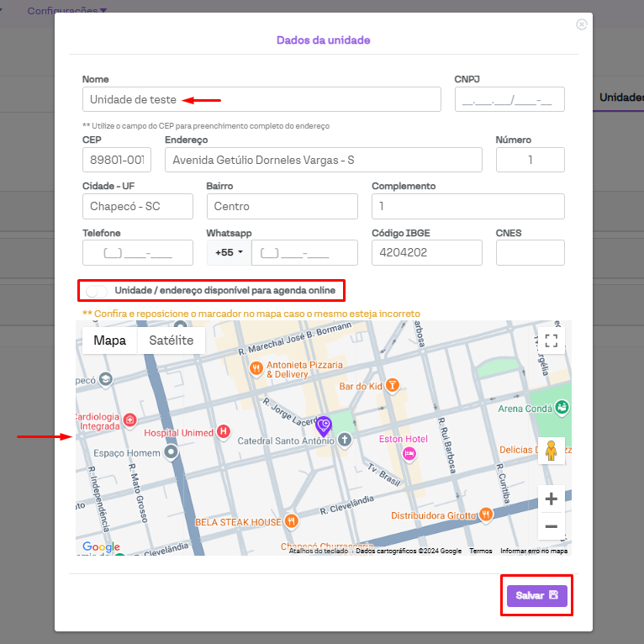This screenshot has height=644, width=644.
Task: Click the Hospital Unimed map pin
Action: (x=223, y=432)
